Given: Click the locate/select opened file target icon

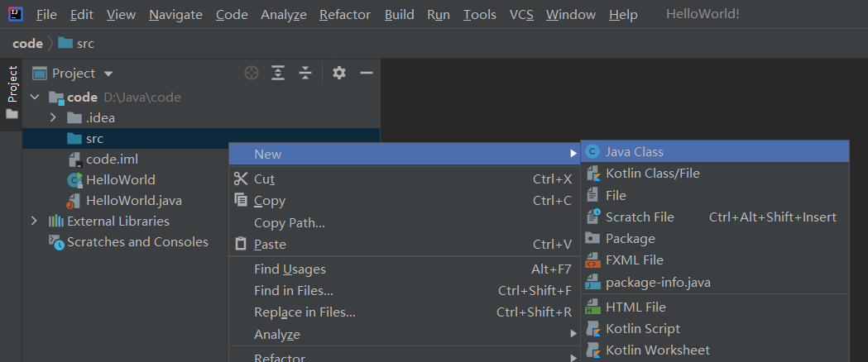Looking at the screenshot, I should (252, 73).
